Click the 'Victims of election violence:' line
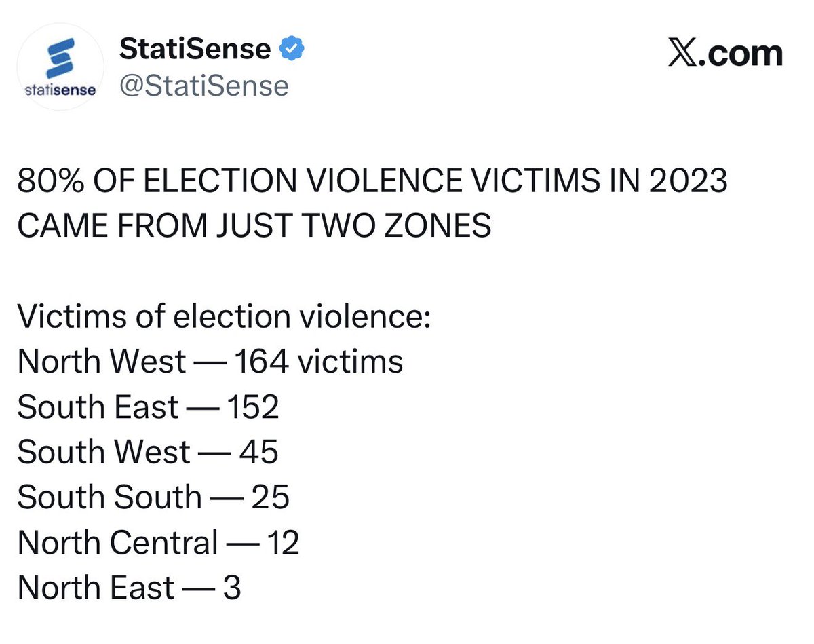Viewport: 814px width, 644px height. point(225,317)
